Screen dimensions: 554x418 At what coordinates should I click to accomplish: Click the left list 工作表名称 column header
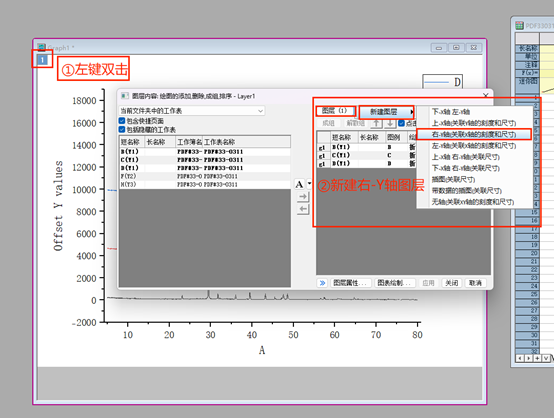(247, 142)
